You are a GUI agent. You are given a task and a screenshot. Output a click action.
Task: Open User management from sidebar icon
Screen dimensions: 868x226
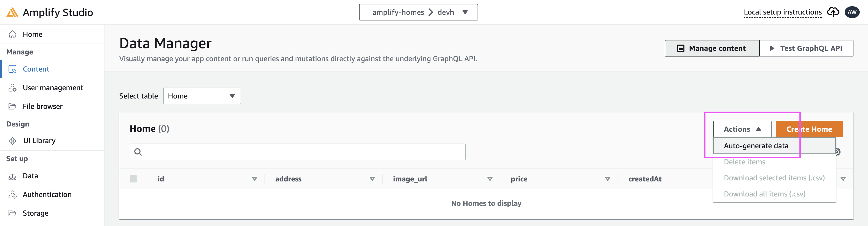tap(12, 88)
